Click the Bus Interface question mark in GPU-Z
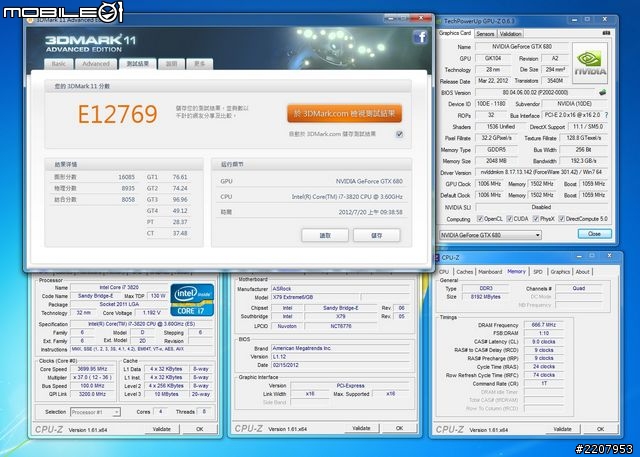Image resolution: width=640 pixels, height=457 pixels. click(x=606, y=115)
